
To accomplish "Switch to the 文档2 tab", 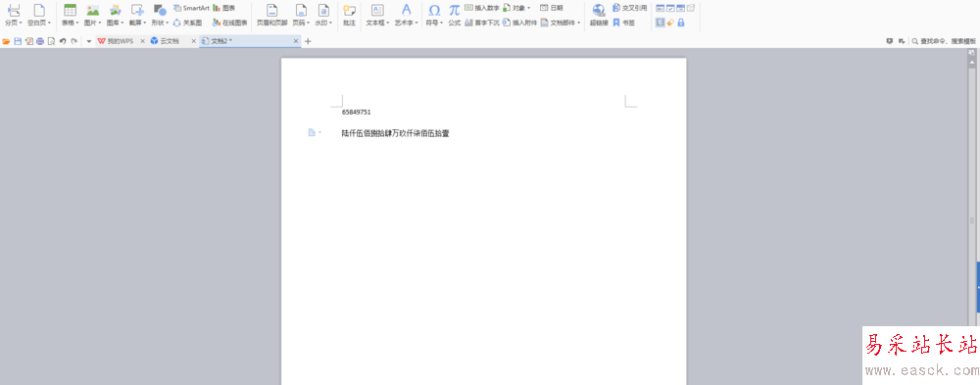I will point(250,41).
